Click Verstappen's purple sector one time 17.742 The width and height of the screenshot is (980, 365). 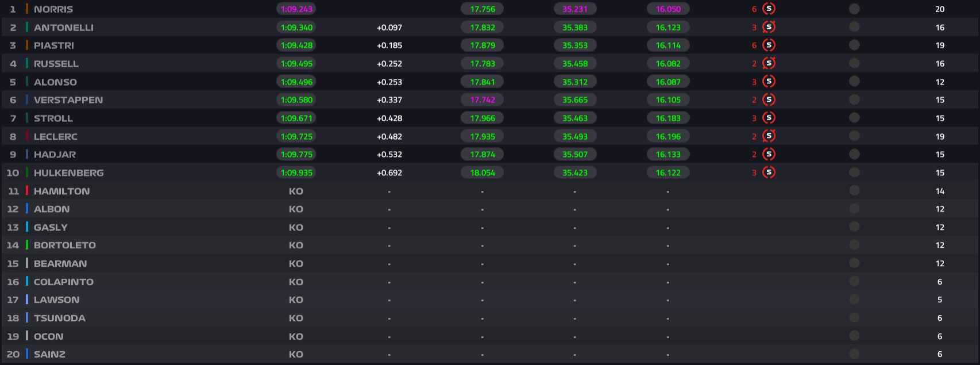[x=483, y=100]
